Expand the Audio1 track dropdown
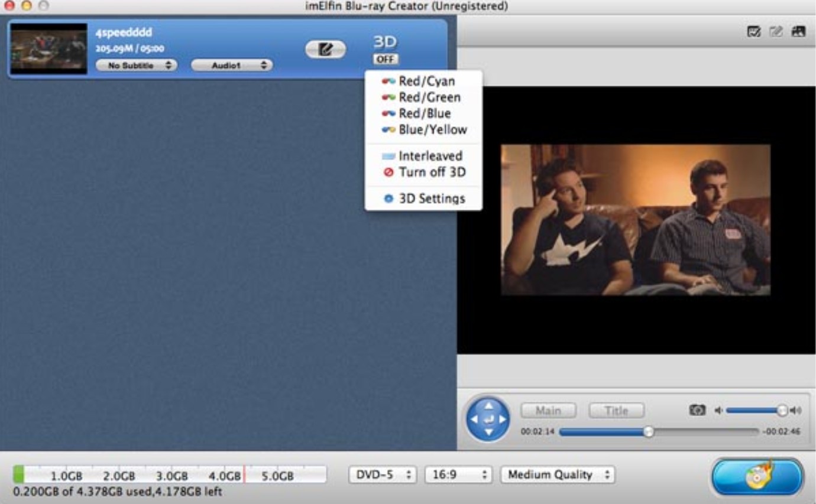 coord(231,66)
